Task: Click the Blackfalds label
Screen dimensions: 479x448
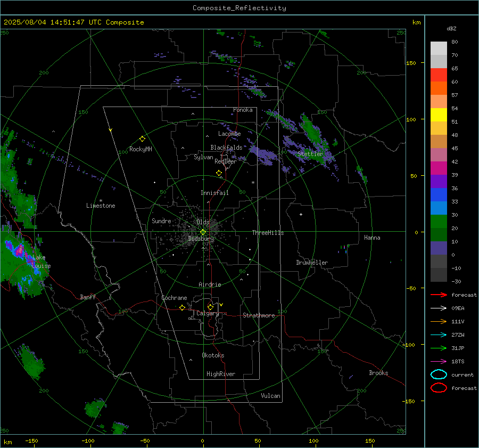Action: pyautogui.click(x=226, y=148)
